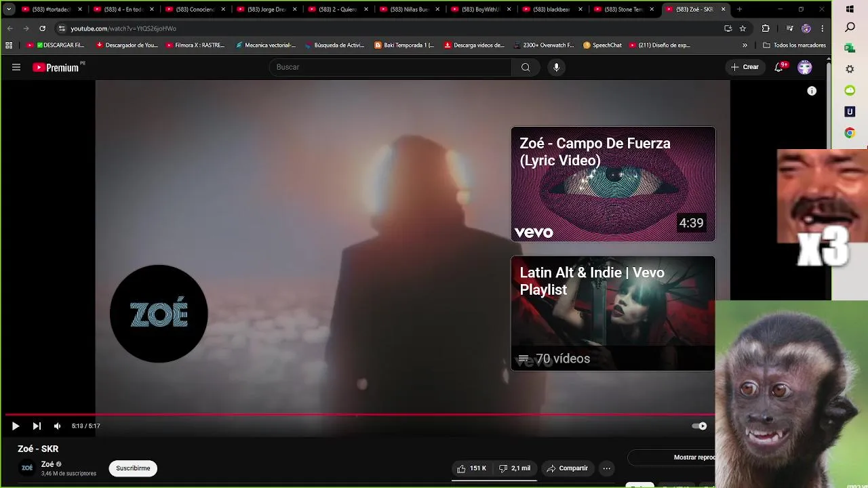Dislike the video showing 2,1 mil
Image resolution: width=868 pixels, height=488 pixels.
pos(515,468)
